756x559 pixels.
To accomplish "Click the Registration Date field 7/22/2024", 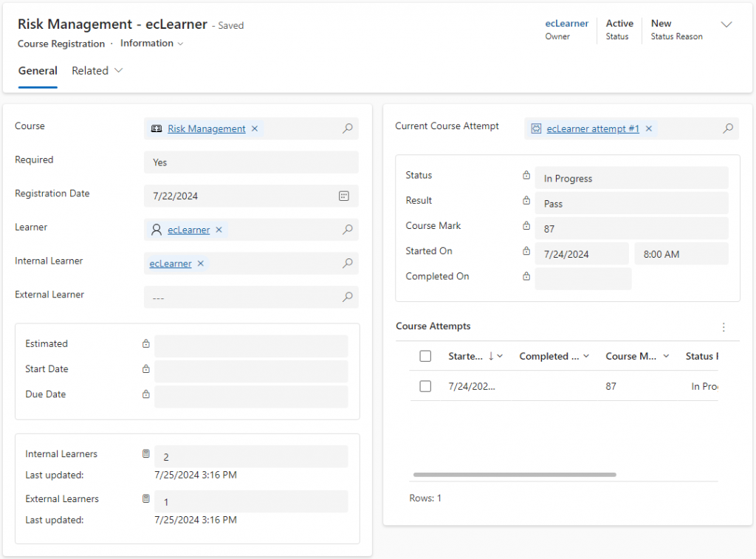I will (x=251, y=196).
